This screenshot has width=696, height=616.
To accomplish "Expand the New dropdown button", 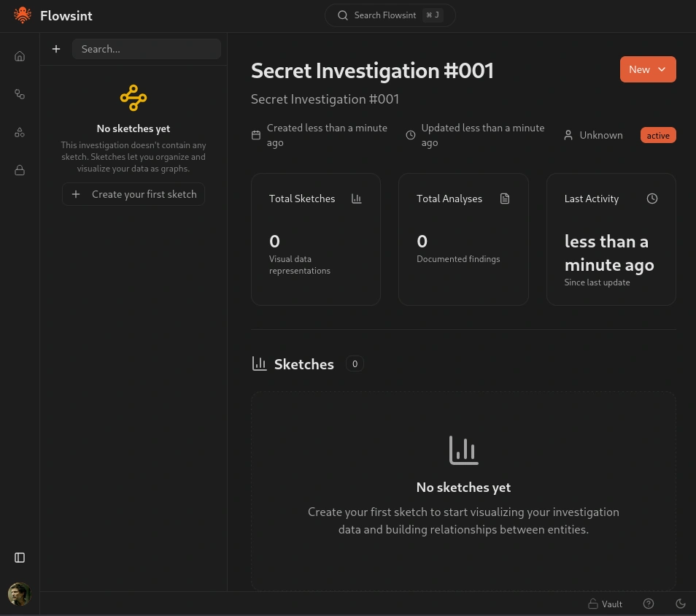I will pos(647,69).
